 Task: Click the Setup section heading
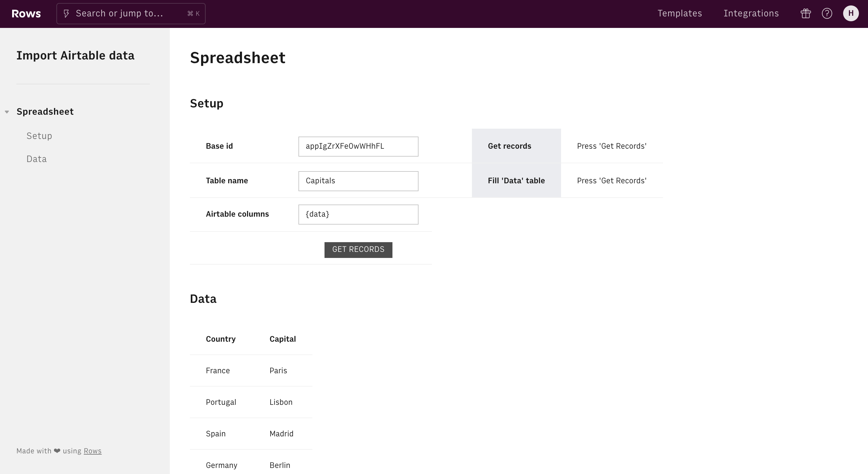click(207, 103)
